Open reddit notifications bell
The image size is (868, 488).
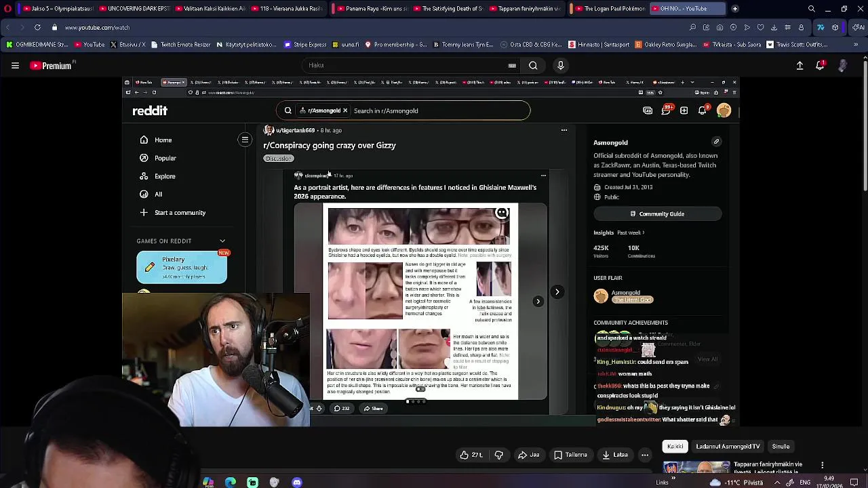click(702, 110)
